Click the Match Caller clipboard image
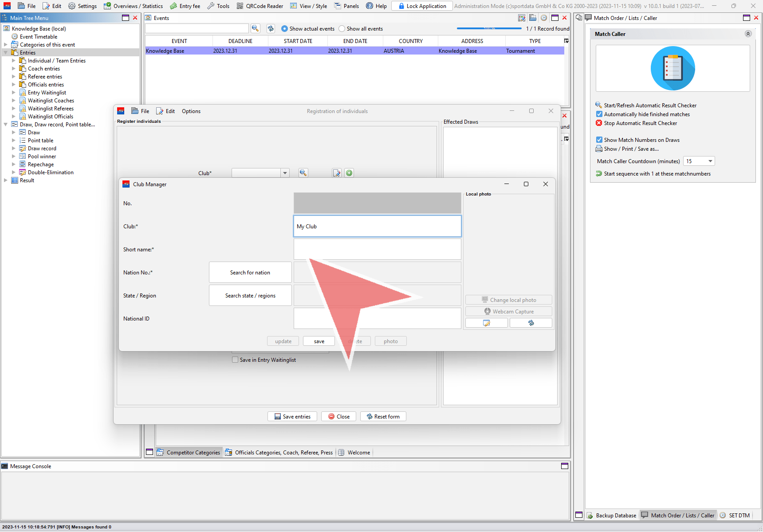The height and width of the screenshot is (532, 763). point(673,68)
